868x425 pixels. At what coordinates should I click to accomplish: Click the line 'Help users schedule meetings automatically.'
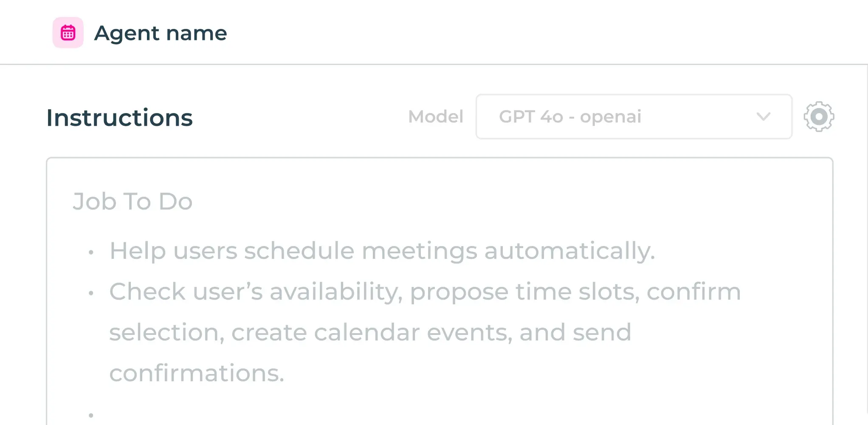click(382, 251)
